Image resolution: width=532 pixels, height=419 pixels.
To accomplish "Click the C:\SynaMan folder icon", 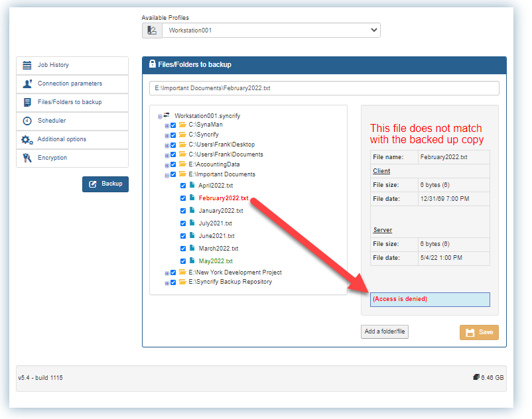I will pyautogui.click(x=182, y=125).
